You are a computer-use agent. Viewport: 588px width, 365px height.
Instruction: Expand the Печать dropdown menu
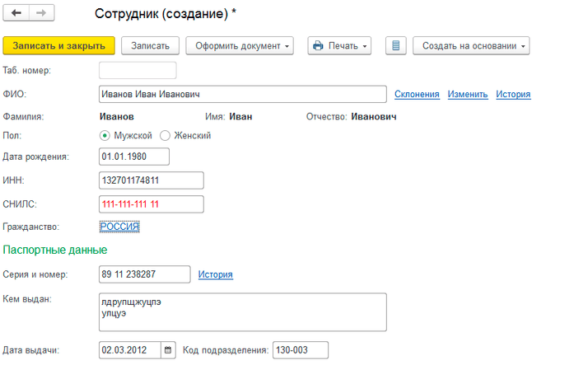tap(338, 45)
